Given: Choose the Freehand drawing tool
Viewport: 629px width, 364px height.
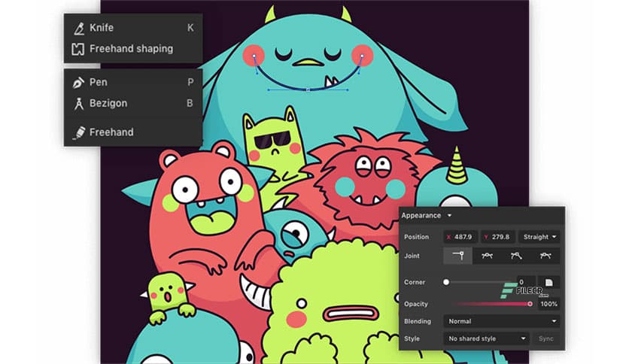Looking at the screenshot, I should 132,132.
